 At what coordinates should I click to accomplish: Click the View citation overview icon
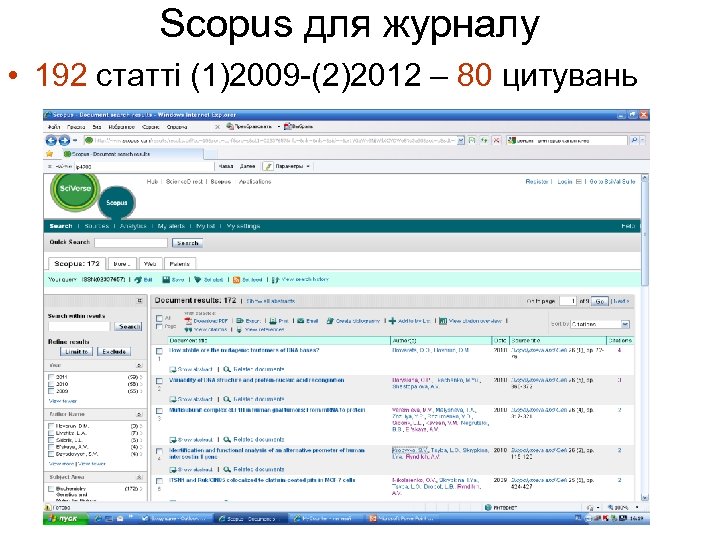443,321
